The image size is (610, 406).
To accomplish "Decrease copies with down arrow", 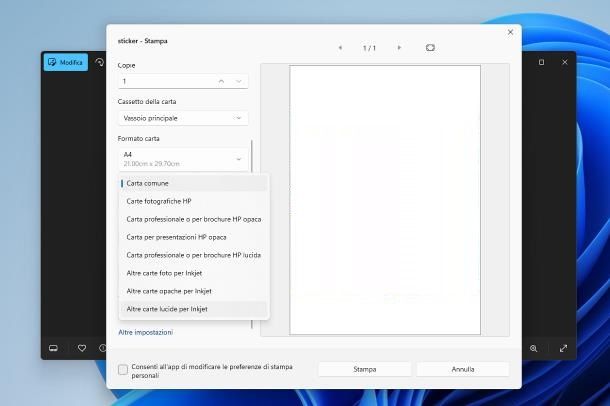I will 239,81.
